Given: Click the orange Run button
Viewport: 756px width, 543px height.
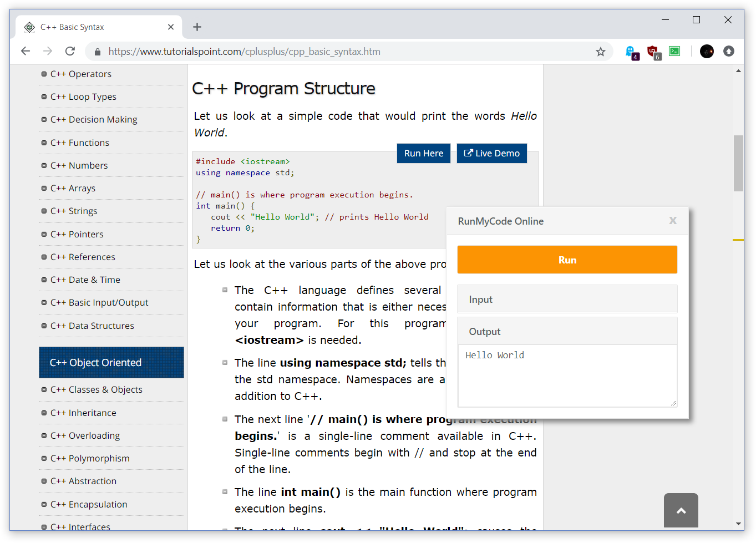Looking at the screenshot, I should (x=567, y=260).
